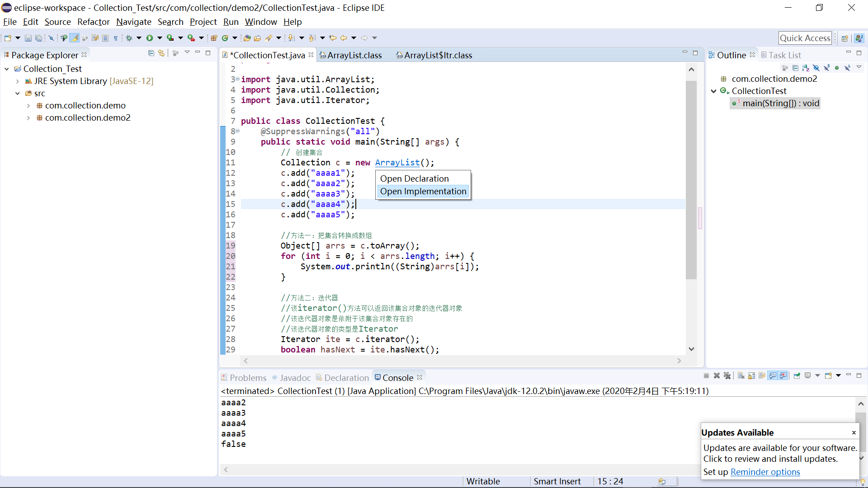This screenshot has width=868, height=488.
Task: Toggle Link with Editor in Package Explorer
Action: (x=161, y=53)
